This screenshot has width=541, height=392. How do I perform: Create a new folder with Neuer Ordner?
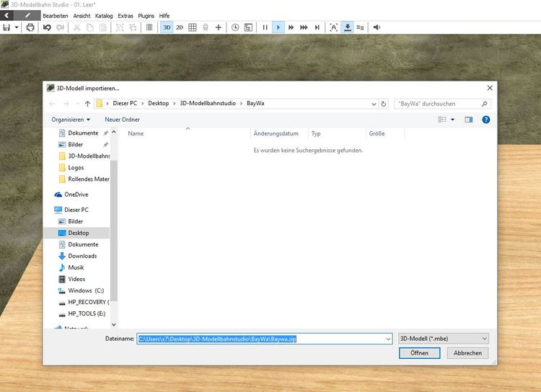click(x=122, y=120)
